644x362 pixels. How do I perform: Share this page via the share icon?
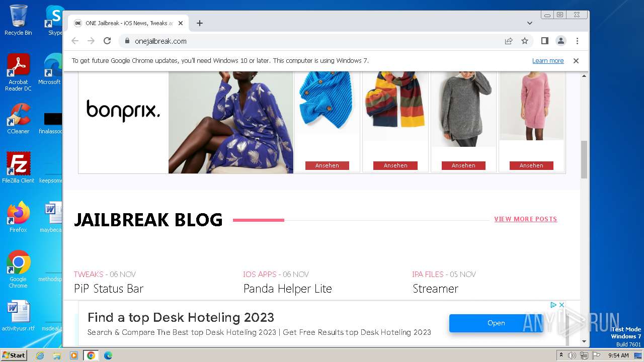[509, 41]
